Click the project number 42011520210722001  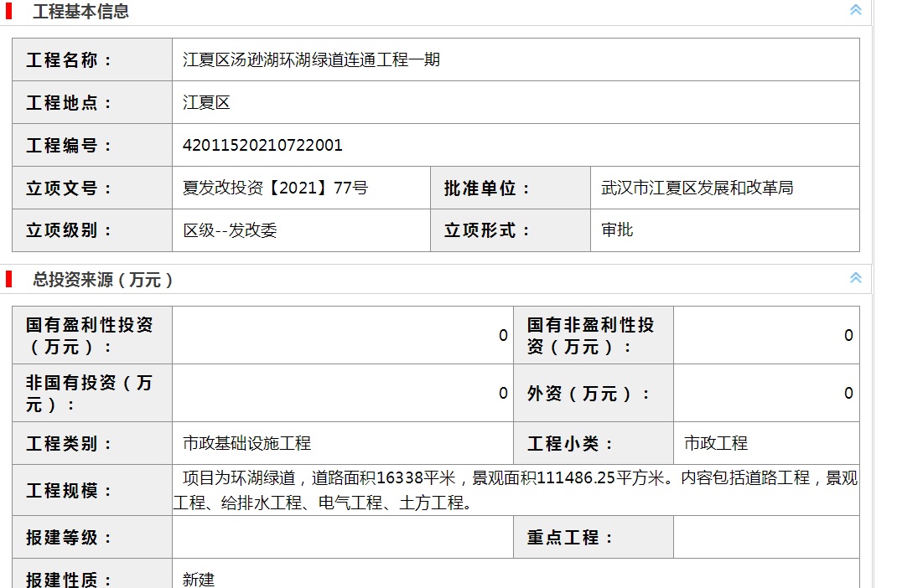[262, 145]
